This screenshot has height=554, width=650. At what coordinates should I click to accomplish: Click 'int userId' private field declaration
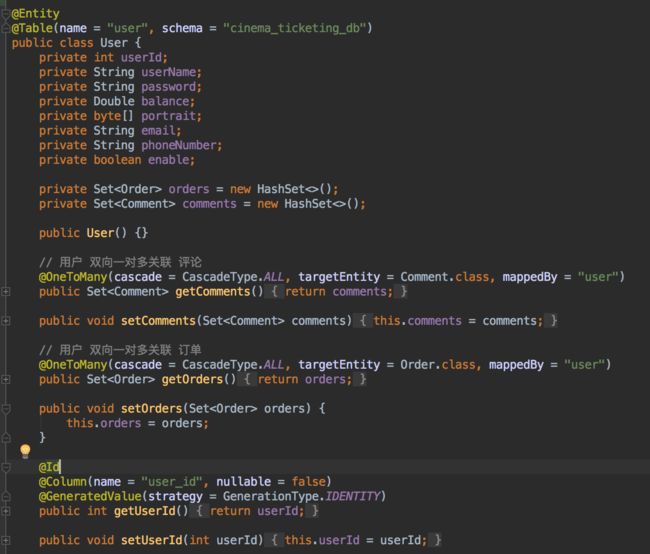tap(103, 57)
